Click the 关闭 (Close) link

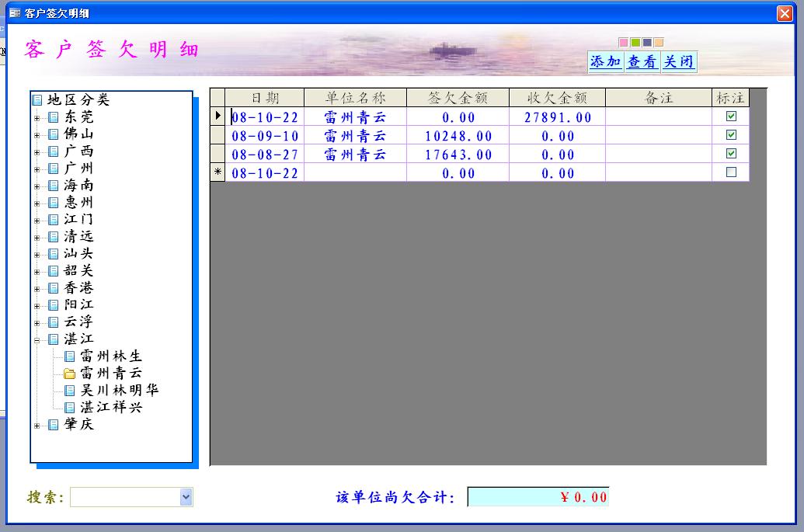coord(678,61)
